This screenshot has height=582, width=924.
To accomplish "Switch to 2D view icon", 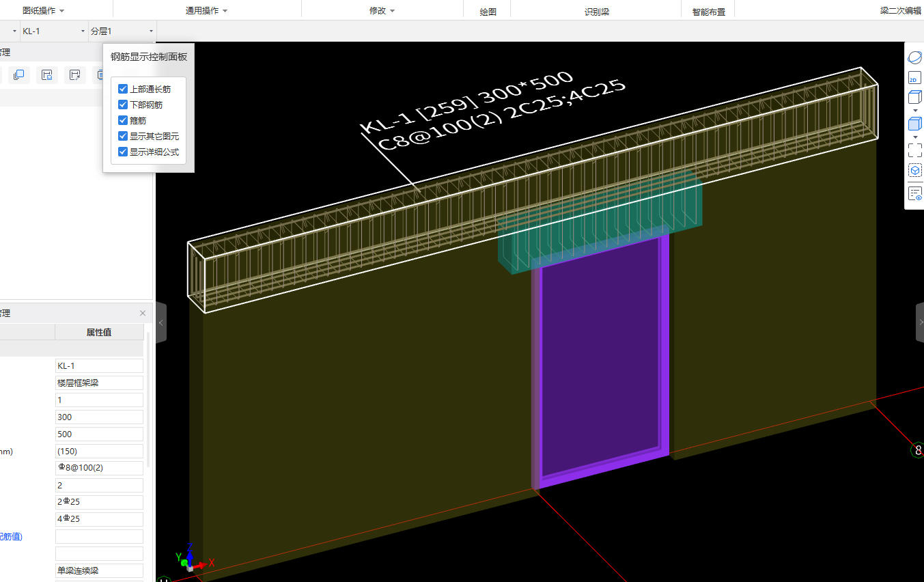I will (x=914, y=79).
